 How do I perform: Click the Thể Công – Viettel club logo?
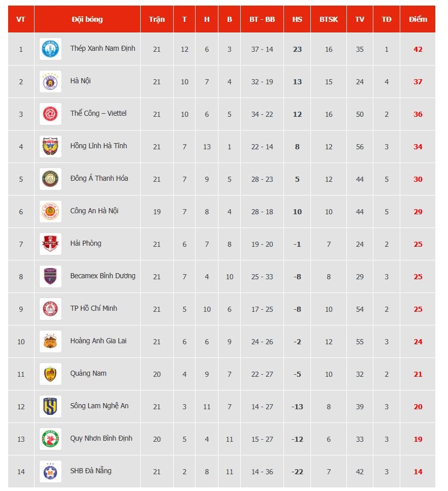[50, 114]
